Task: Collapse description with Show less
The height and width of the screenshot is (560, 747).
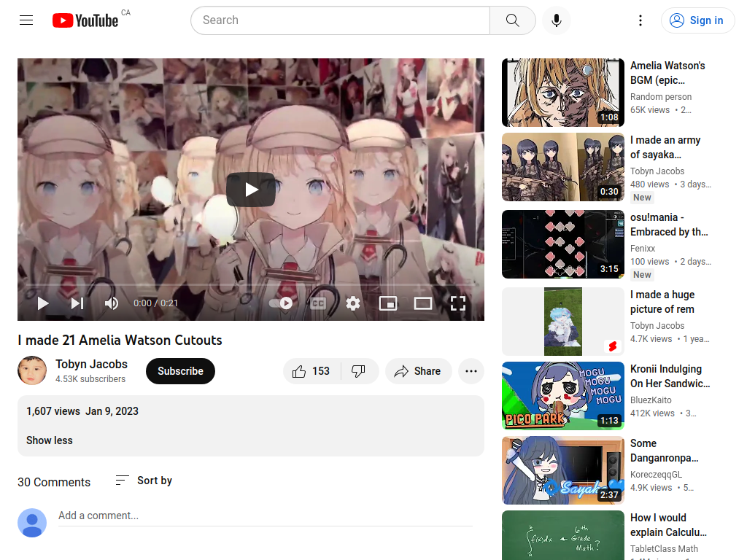Action: point(50,440)
